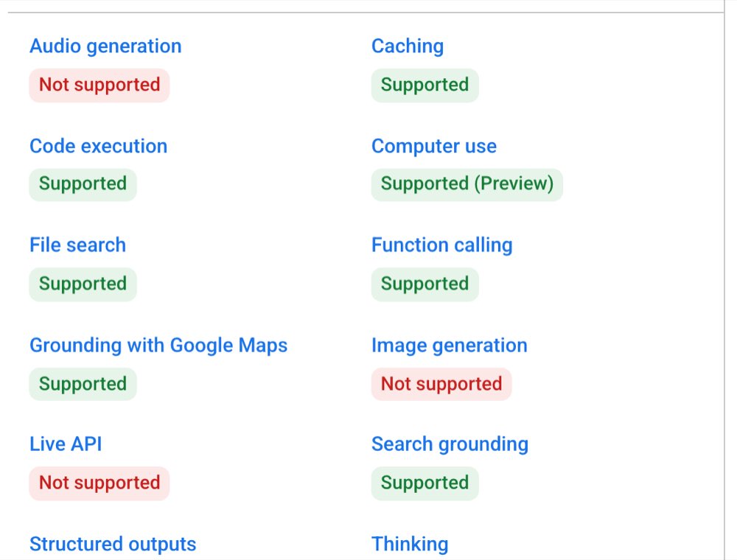737x560 pixels.
Task: Open the Computer use link
Action: 434,146
